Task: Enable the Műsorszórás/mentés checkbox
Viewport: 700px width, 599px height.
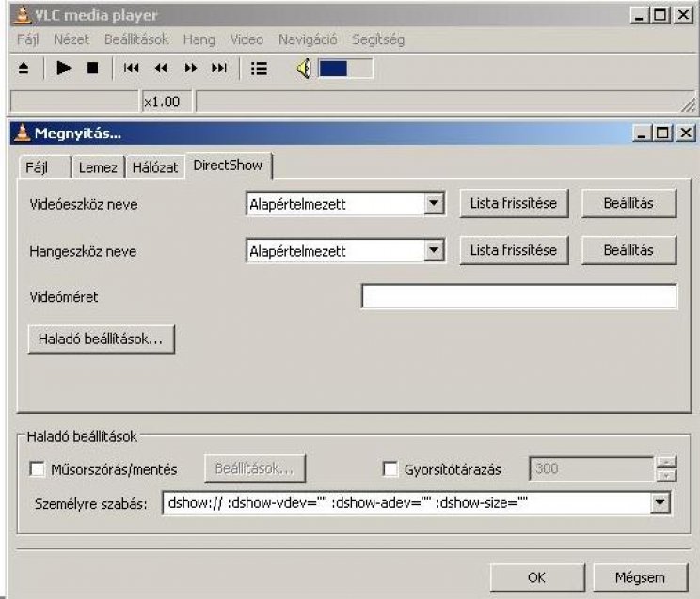Action: 37,469
